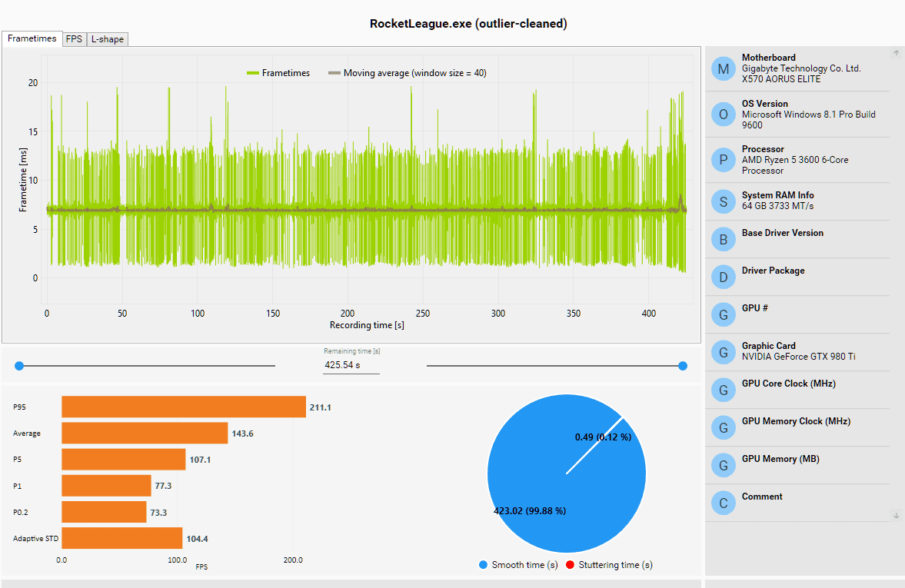Click the orange Average bar
The width and height of the screenshot is (905, 588).
(x=145, y=434)
